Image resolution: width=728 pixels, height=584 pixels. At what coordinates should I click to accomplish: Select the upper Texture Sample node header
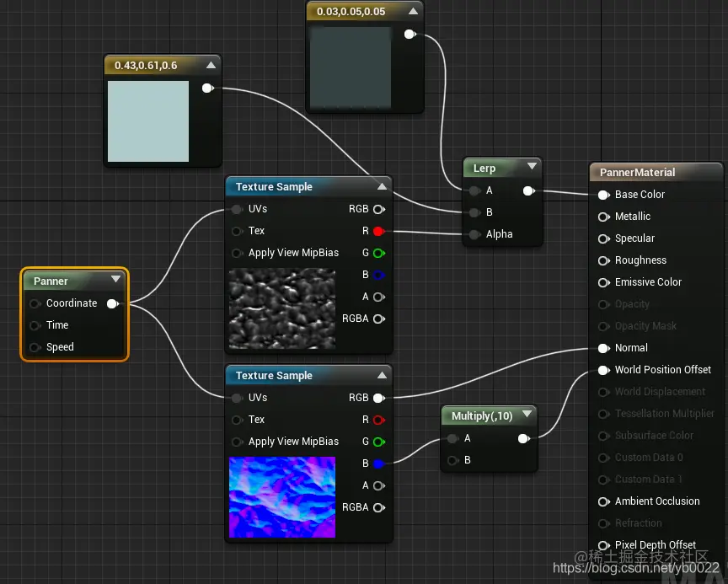(308, 186)
